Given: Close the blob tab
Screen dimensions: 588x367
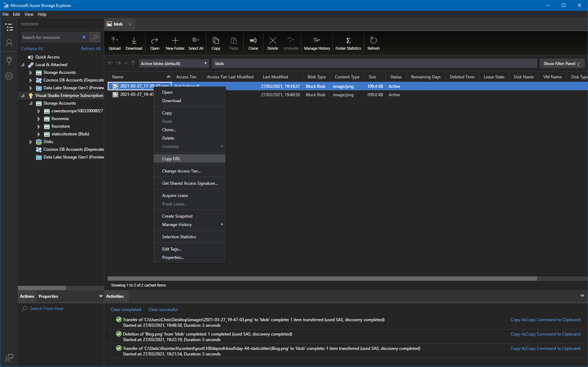Looking at the screenshot, I should pyautogui.click(x=130, y=24).
